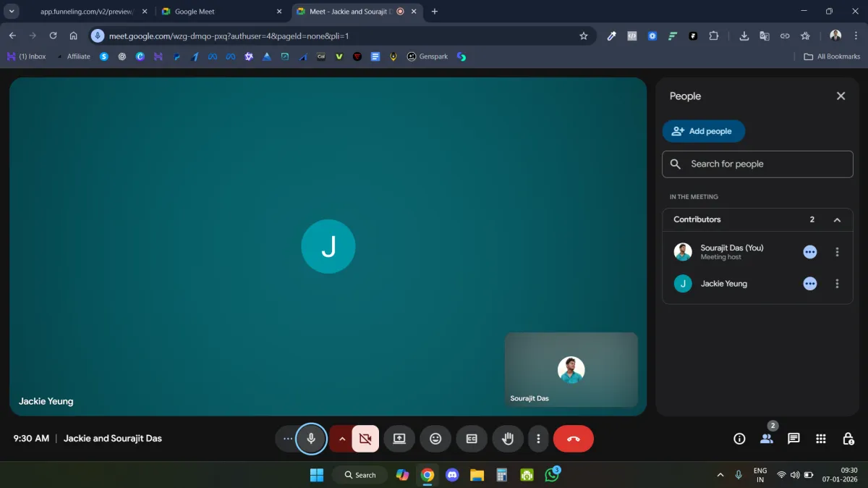868x488 pixels.
Task: Open the All Bookmarks folder
Action: pyautogui.click(x=833, y=56)
